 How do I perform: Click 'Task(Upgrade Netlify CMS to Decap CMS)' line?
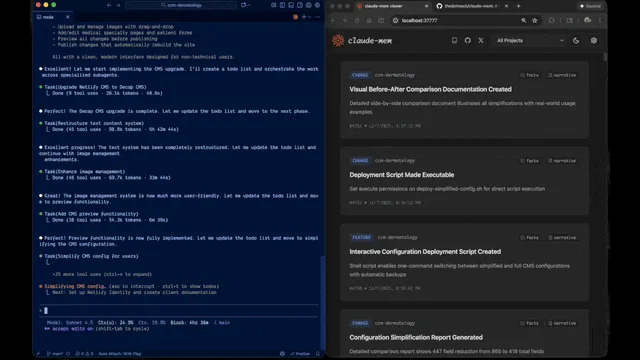pos(95,87)
